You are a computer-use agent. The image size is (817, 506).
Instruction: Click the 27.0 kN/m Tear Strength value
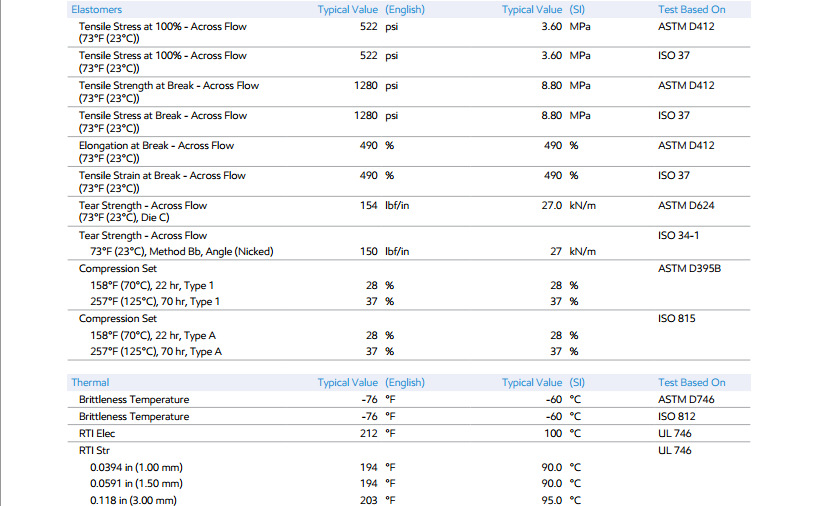(568, 205)
